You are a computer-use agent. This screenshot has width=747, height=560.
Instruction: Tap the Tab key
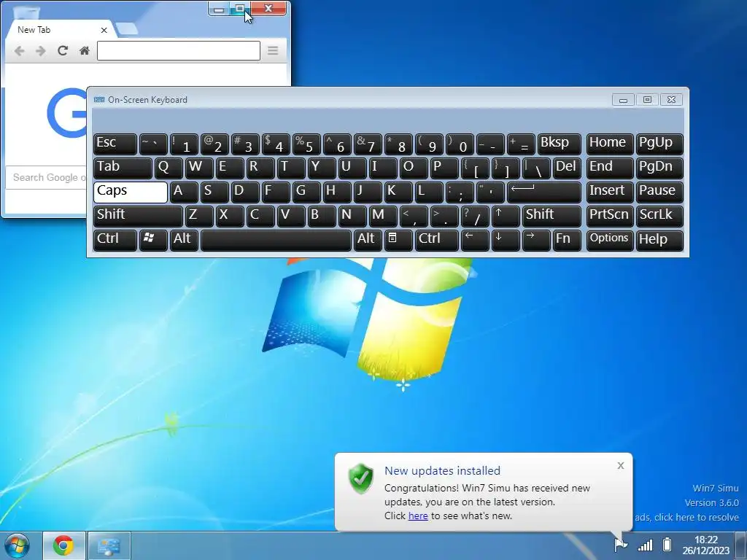pos(123,168)
